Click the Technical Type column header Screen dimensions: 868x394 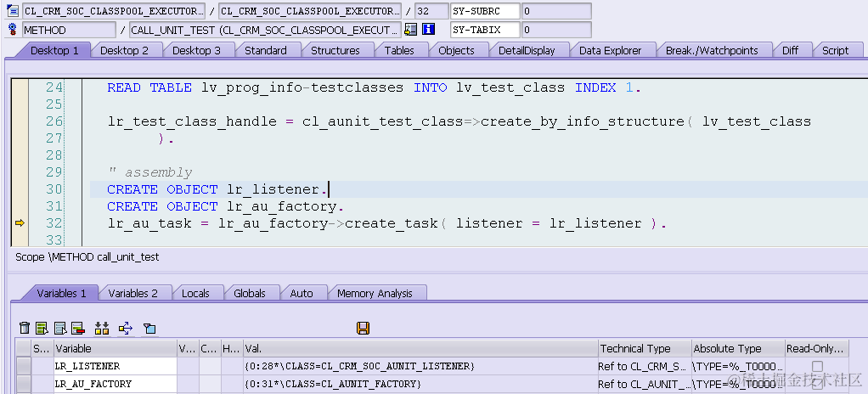pos(645,349)
